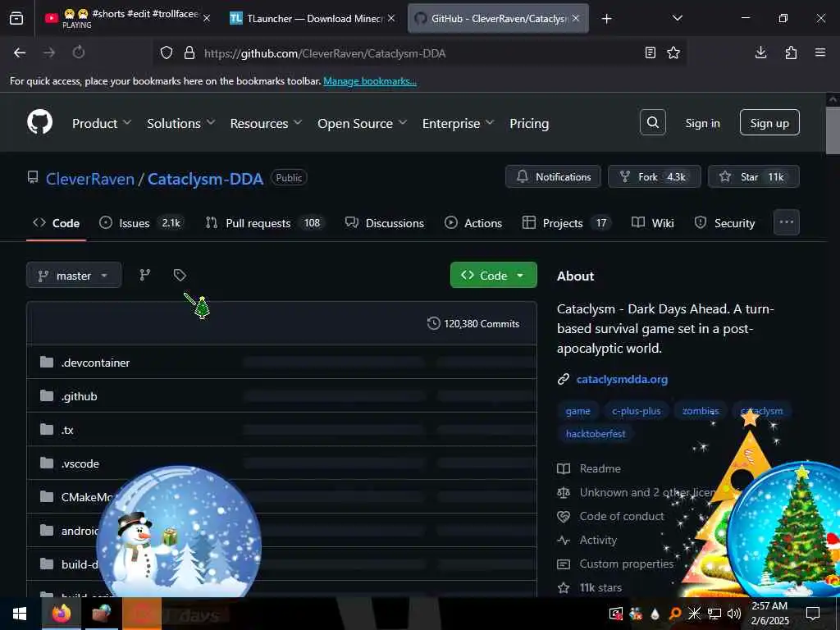Click the URL address bar field
840x630 pixels.
(419, 52)
